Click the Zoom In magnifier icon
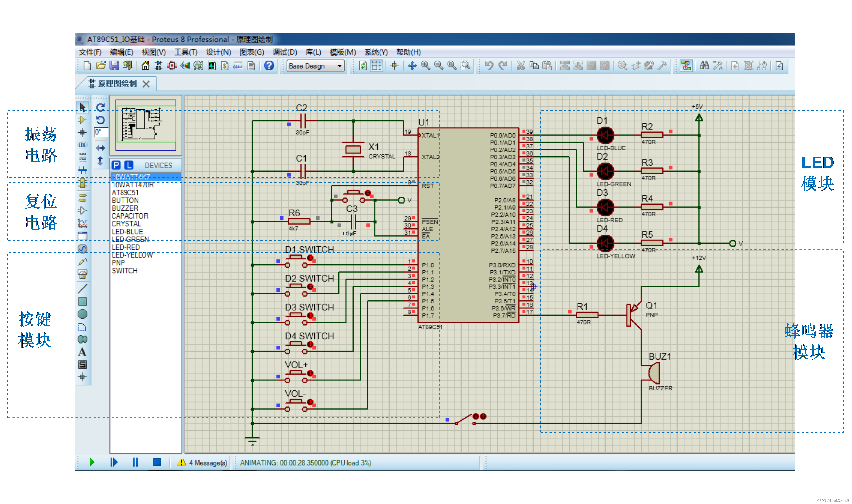The width and height of the screenshot is (852, 504). click(x=425, y=65)
